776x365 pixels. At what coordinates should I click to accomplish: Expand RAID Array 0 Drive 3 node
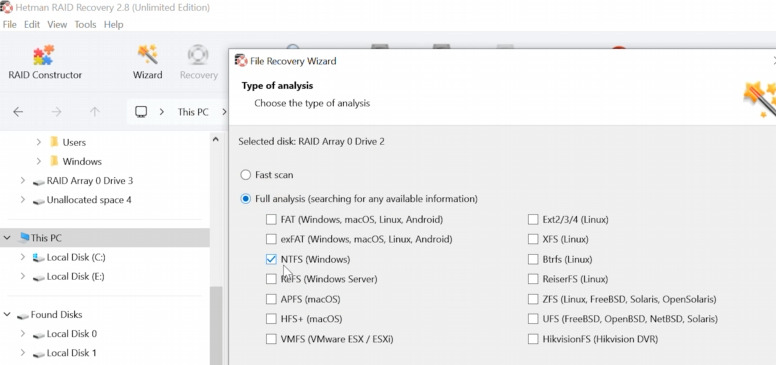[23, 181]
